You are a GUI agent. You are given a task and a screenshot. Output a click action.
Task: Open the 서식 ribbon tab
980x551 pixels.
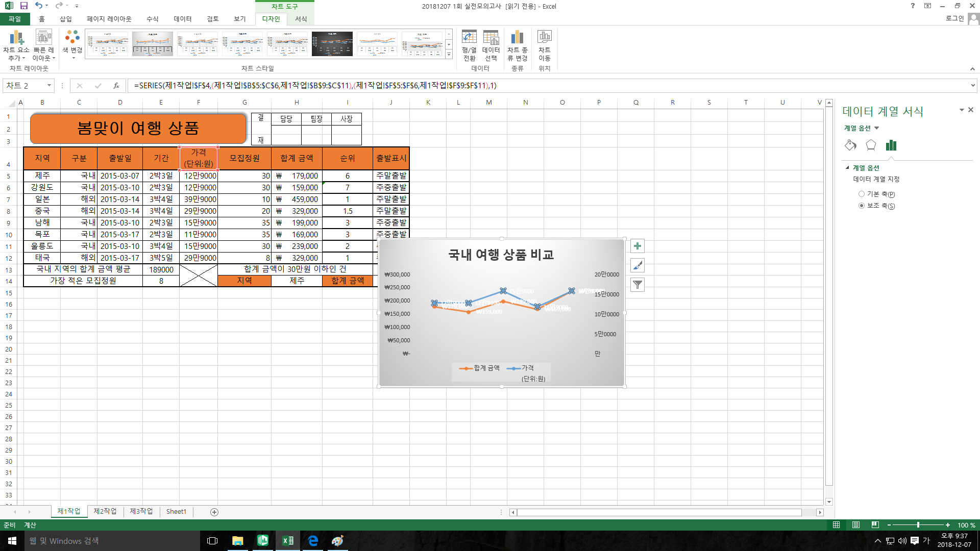301,19
